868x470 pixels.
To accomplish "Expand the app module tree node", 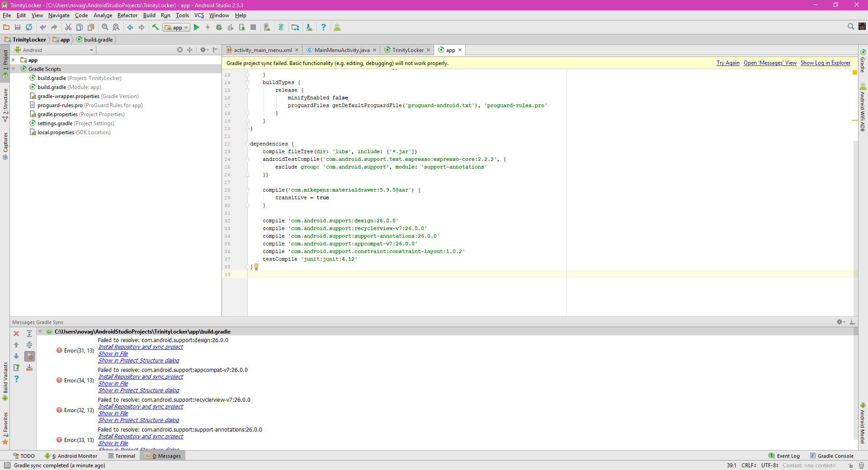I will [14, 60].
